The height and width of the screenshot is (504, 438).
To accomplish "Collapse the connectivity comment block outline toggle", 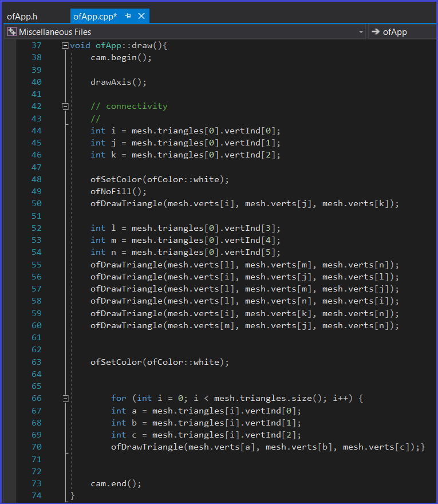I will [65, 106].
